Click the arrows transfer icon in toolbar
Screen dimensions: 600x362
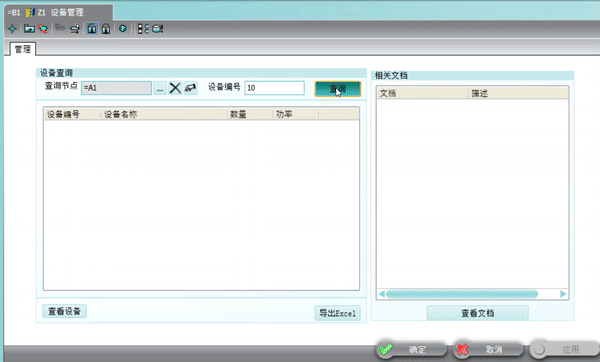[x=75, y=29]
